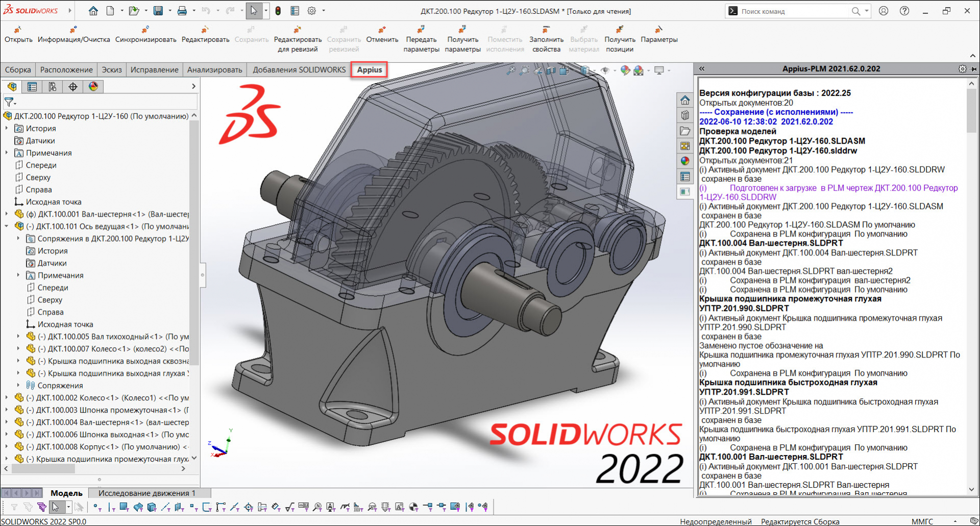Image resolution: width=980 pixels, height=526 pixels.
Task: Collapse the 'ДКТ.100.101 Ось ведущая<1>' subassembly
Action: [7, 226]
